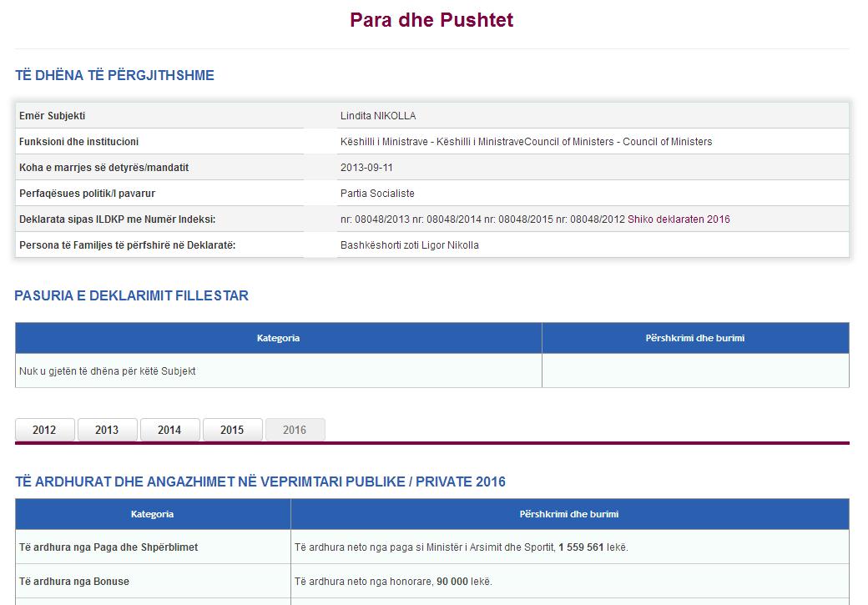
Task: Select the mandate date 2013-09-11
Action: [366, 168]
